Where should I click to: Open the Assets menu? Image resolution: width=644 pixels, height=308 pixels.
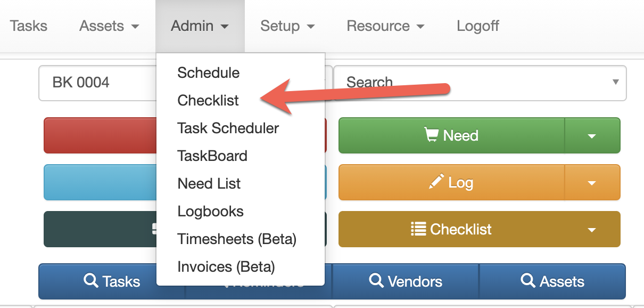tap(108, 26)
